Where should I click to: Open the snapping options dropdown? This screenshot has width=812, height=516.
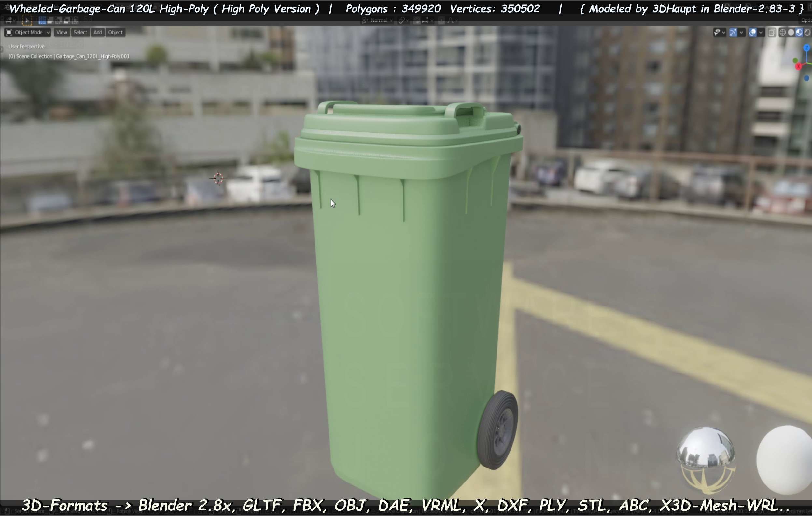point(428,20)
